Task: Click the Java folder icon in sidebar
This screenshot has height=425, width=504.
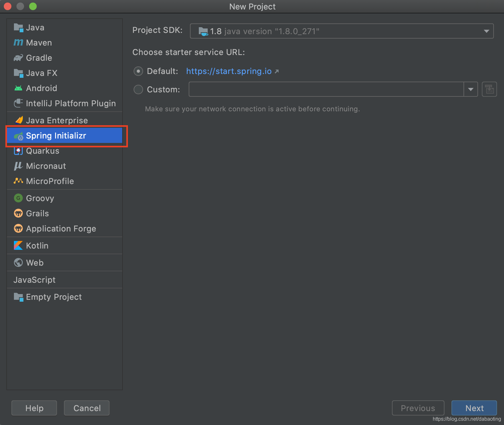Action: click(x=18, y=28)
